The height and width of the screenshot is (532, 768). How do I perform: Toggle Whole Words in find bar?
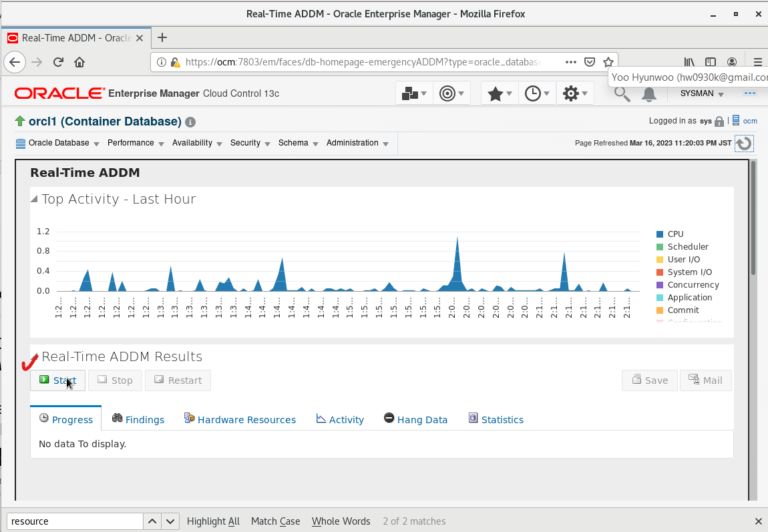coord(341,521)
